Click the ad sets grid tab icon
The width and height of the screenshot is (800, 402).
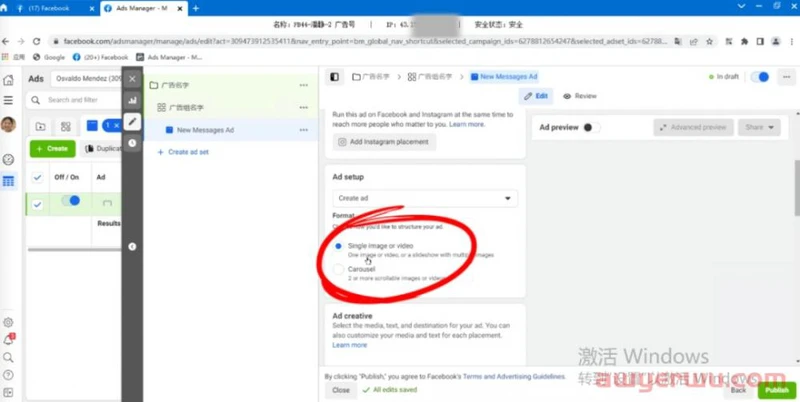coord(65,126)
